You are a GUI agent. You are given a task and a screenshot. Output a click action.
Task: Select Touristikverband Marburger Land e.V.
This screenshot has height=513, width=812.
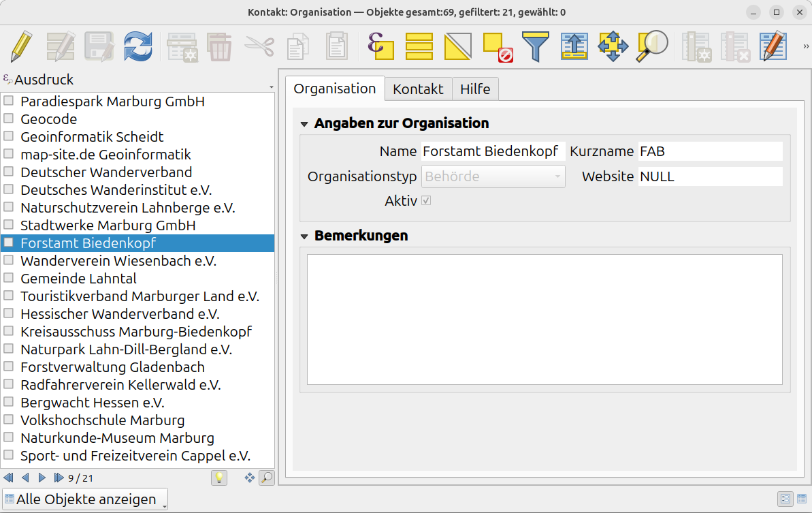(137, 296)
